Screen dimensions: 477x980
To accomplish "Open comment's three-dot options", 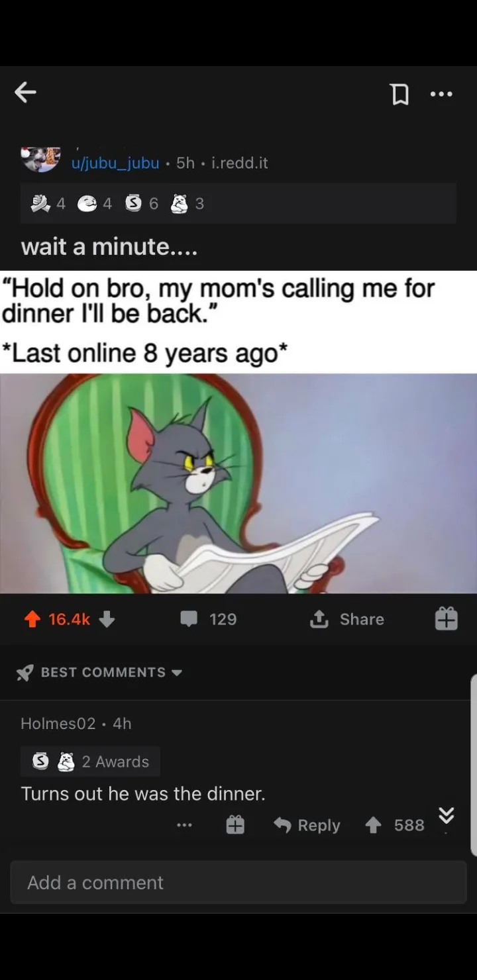I will point(184,825).
